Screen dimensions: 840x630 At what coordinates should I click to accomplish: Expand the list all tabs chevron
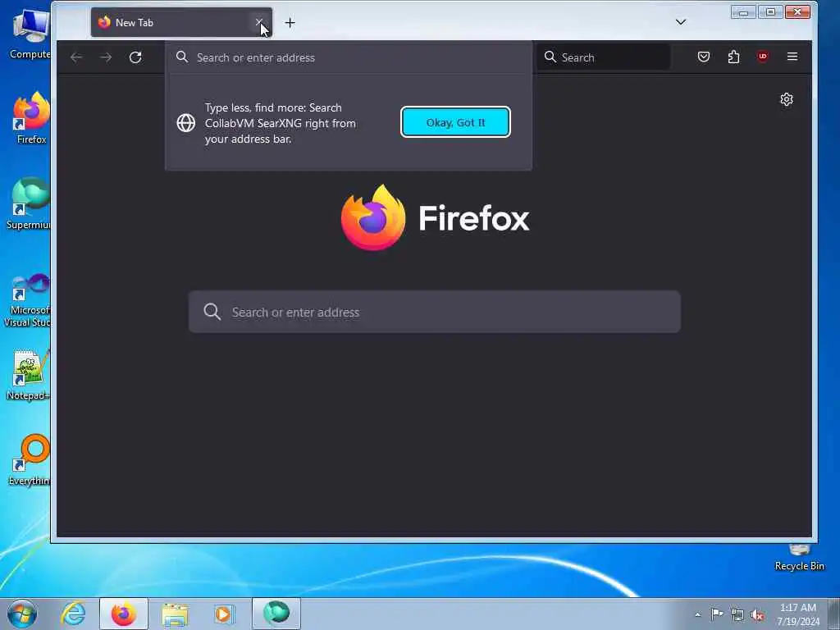pyautogui.click(x=681, y=22)
